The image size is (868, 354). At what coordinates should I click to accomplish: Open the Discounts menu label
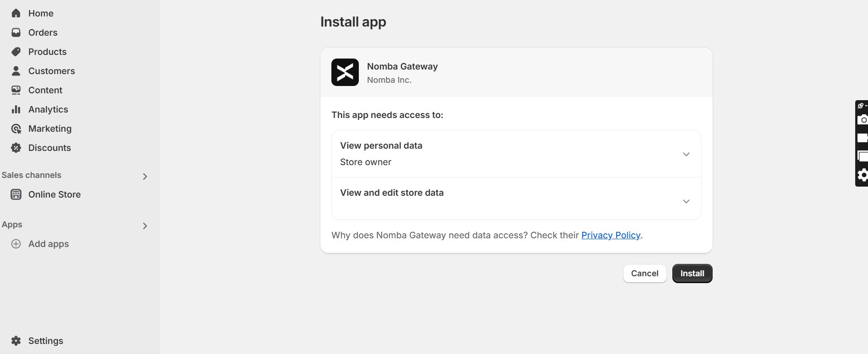click(49, 148)
